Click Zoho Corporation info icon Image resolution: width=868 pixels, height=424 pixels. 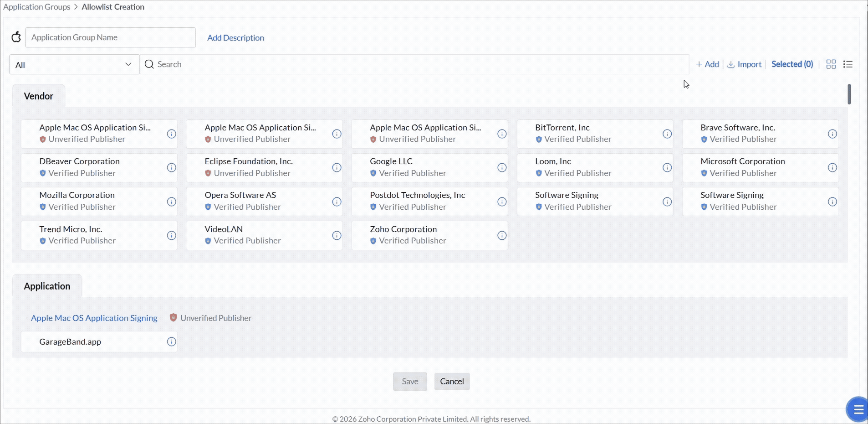pyautogui.click(x=502, y=235)
